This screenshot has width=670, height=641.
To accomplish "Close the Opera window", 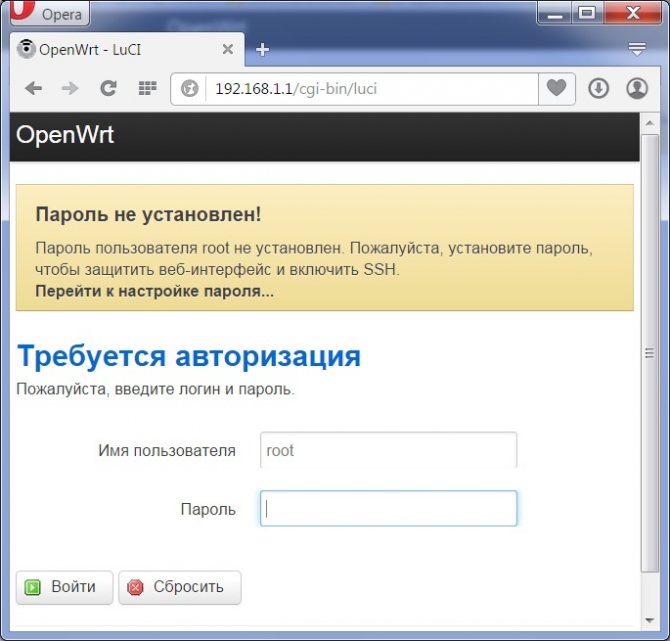I will tap(632, 14).
